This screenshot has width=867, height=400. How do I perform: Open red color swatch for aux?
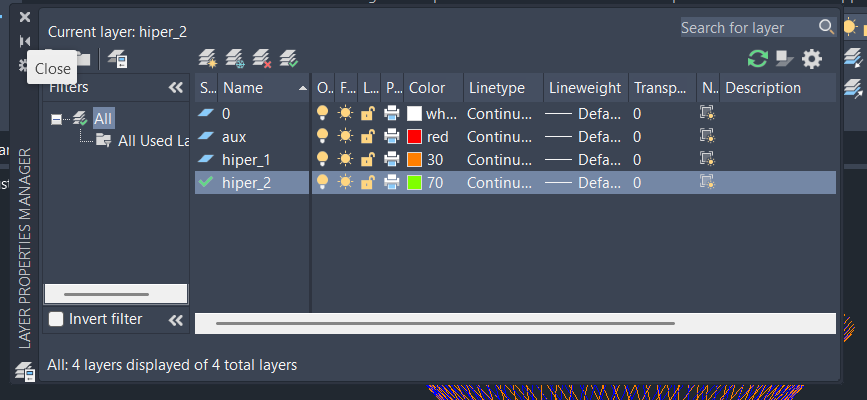click(414, 136)
